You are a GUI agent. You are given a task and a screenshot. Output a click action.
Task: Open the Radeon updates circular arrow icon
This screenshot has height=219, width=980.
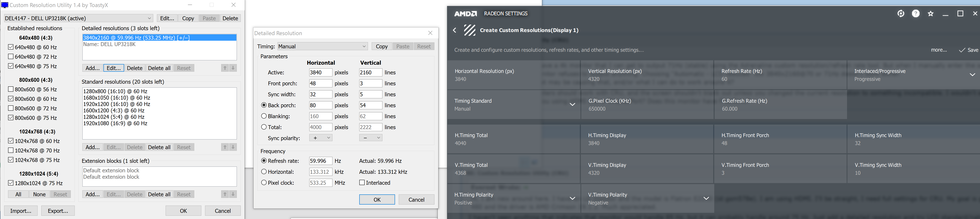click(901, 14)
